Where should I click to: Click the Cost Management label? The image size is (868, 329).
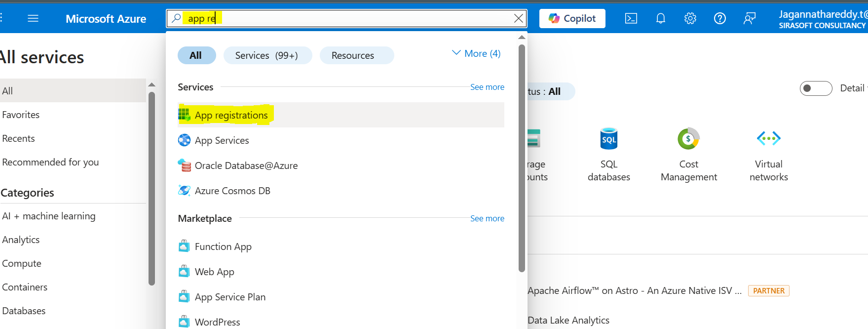coord(689,170)
